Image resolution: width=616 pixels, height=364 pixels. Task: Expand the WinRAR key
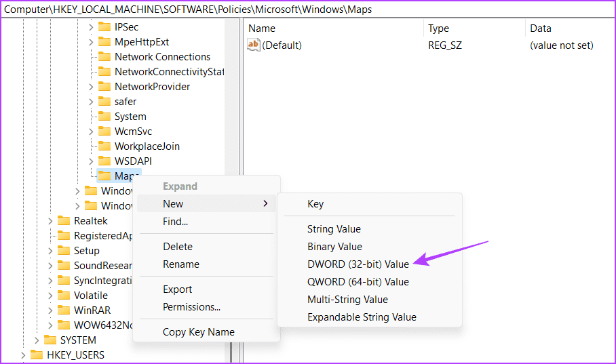coord(50,310)
